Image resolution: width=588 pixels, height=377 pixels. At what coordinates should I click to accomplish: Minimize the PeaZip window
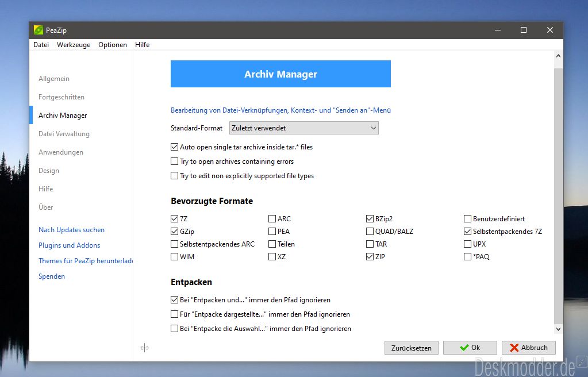(x=498, y=30)
